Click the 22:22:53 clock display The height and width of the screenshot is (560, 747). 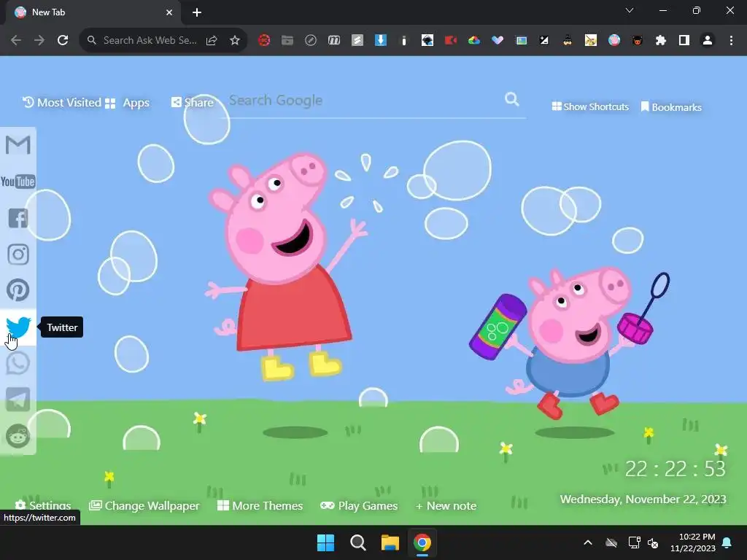pos(675,469)
